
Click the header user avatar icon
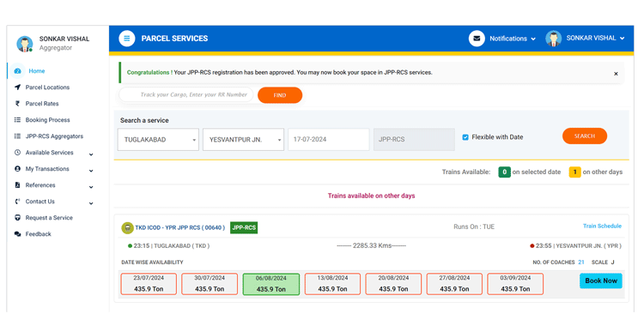[x=553, y=39]
